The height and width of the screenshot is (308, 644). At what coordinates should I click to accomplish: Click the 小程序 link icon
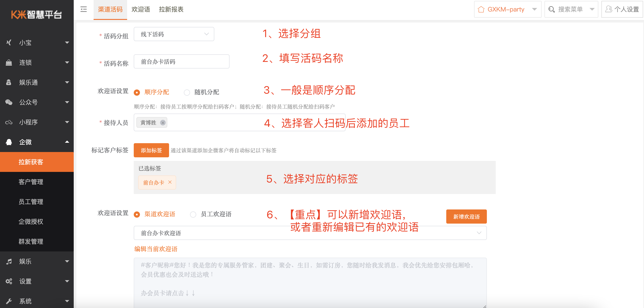(9, 122)
